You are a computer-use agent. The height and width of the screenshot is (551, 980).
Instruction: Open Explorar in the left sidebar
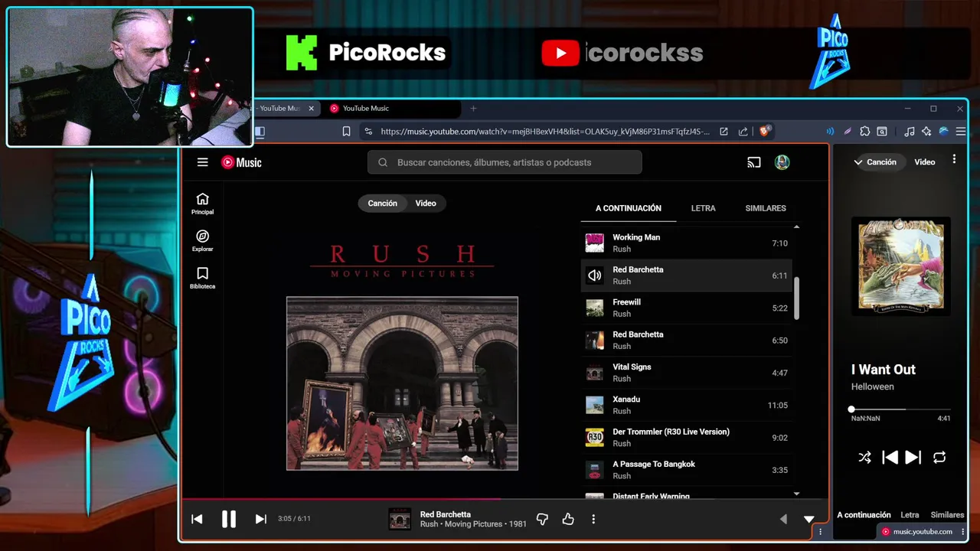pos(202,240)
